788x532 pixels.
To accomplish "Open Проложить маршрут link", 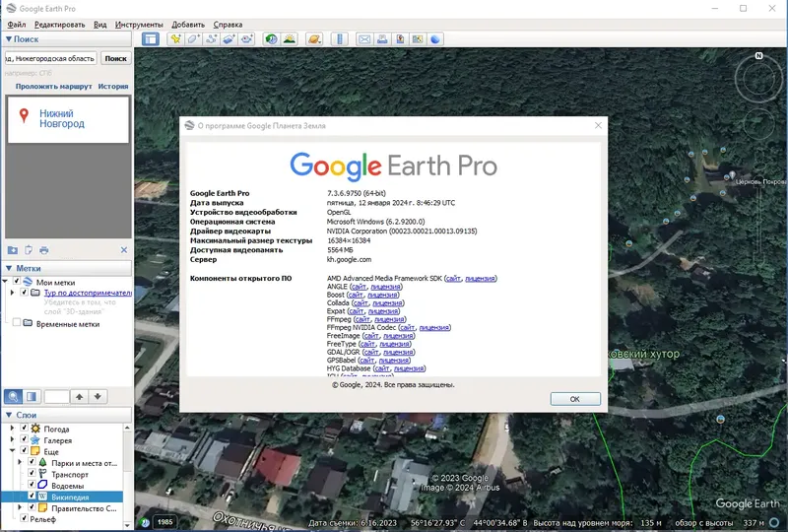I will tap(54, 87).
